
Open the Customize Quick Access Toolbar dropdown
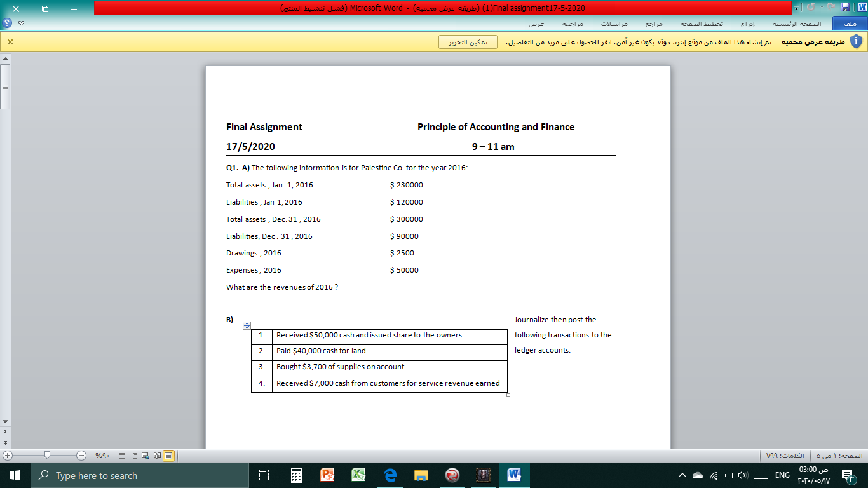coord(796,6)
